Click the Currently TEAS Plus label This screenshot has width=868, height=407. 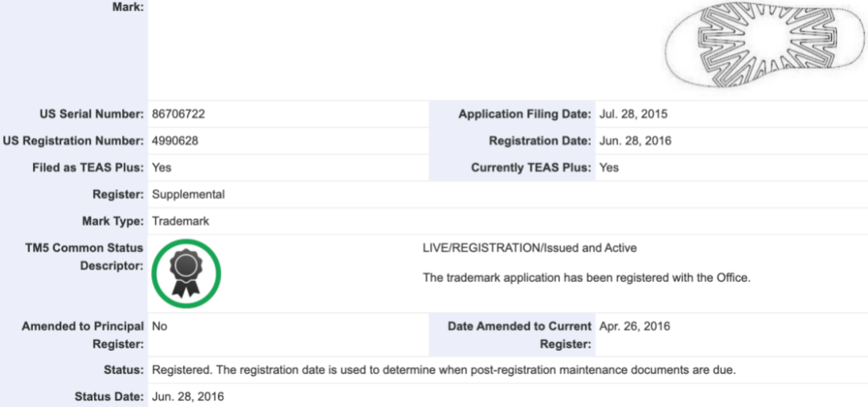[530, 168]
